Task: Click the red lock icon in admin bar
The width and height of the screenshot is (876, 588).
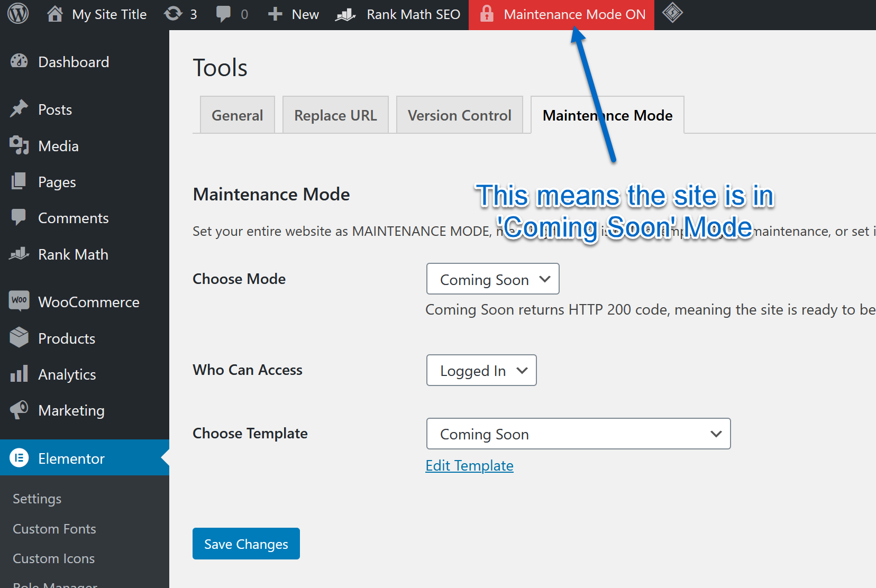Action: (x=487, y=14)
